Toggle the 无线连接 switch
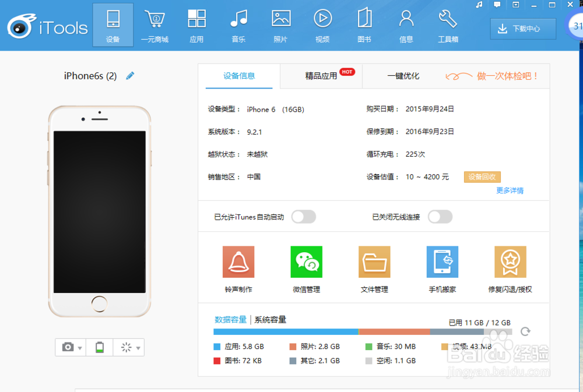The width and height of the screenshot is (583, 392). [x=440, y=217]
